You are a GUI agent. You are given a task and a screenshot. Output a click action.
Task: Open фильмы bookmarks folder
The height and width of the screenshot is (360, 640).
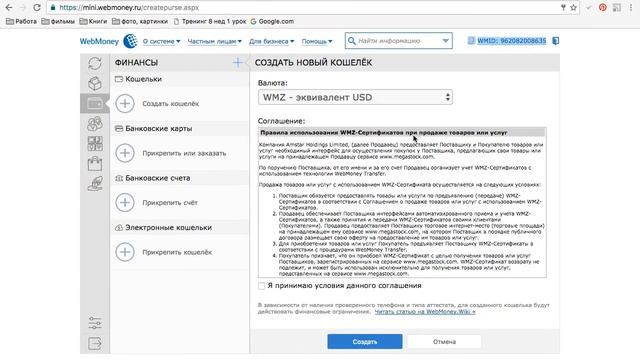point(58,21)
